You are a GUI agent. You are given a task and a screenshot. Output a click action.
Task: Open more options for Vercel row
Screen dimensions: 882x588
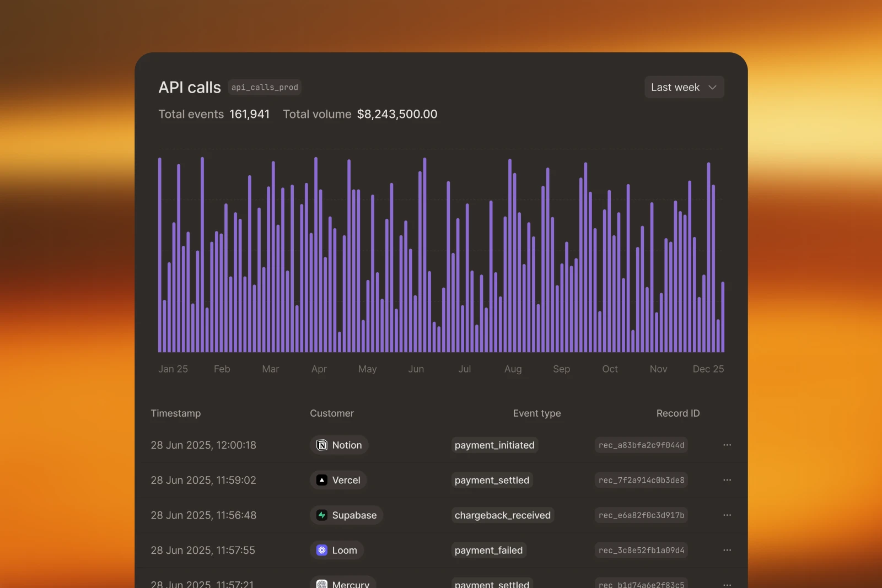click(x=727, y=480)
